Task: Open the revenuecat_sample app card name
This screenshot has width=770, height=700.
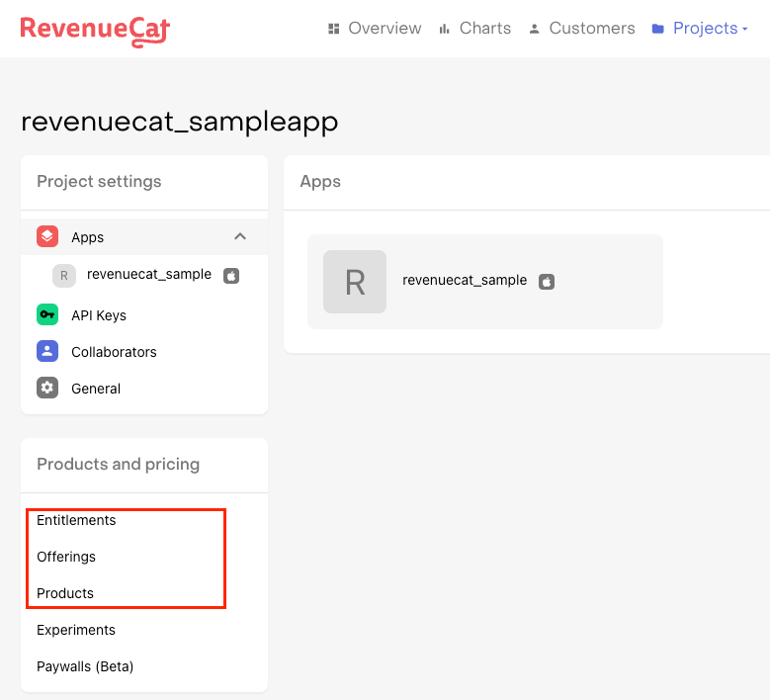Action: point(465,280)
